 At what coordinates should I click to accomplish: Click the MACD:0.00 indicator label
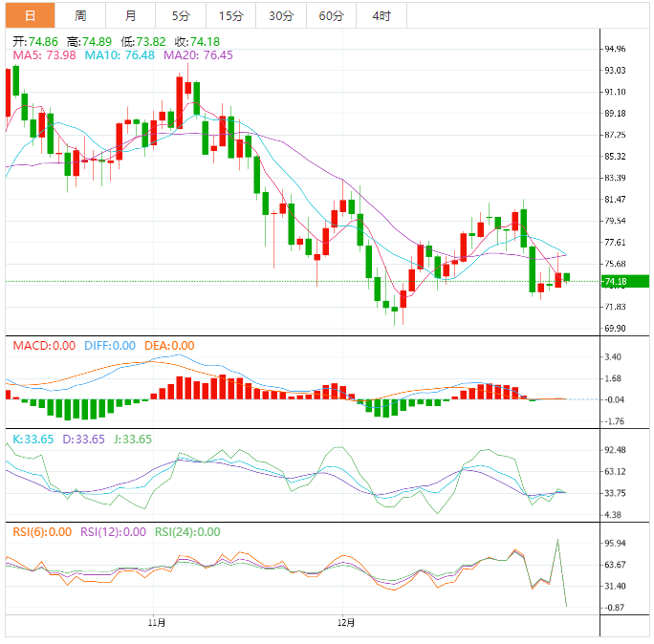44,346
